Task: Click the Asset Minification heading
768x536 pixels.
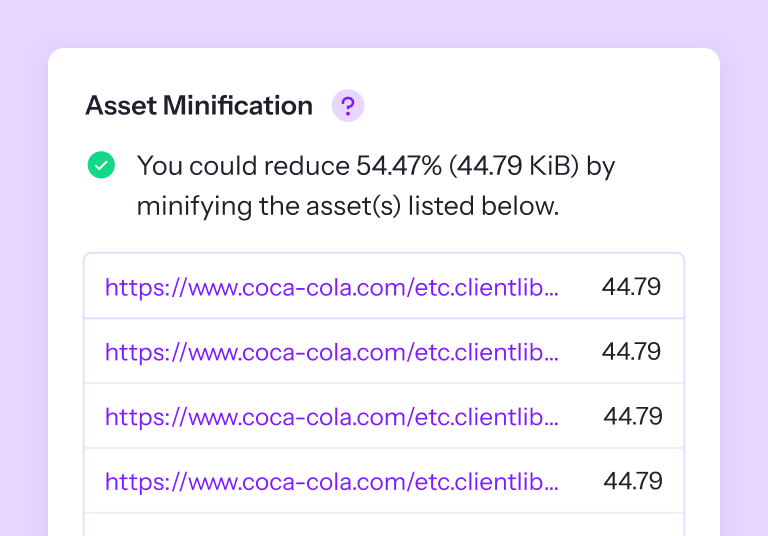Action: click(199, 106)
